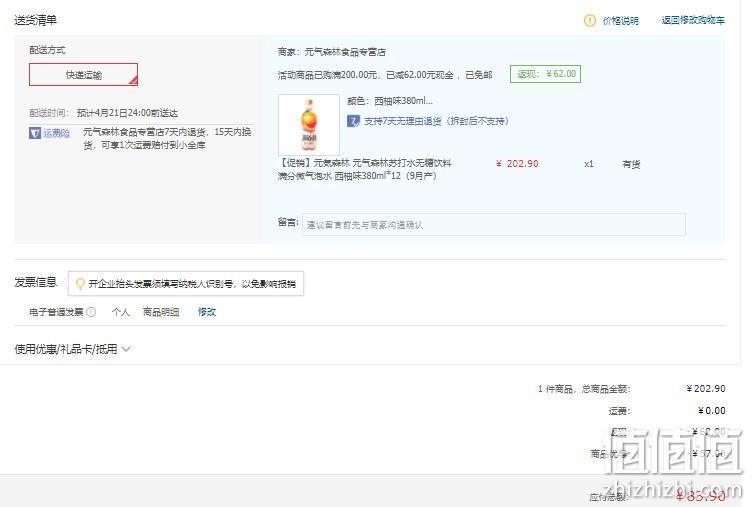
Task: Expand 使用优惠/礼品卡/抵用 section
Action: click(72, 349)
